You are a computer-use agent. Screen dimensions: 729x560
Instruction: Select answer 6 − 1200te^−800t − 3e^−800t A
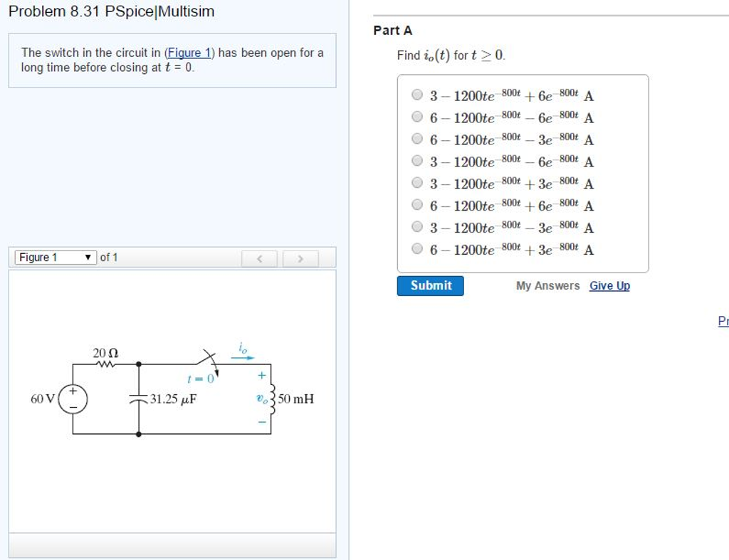(x=417, y=138)
